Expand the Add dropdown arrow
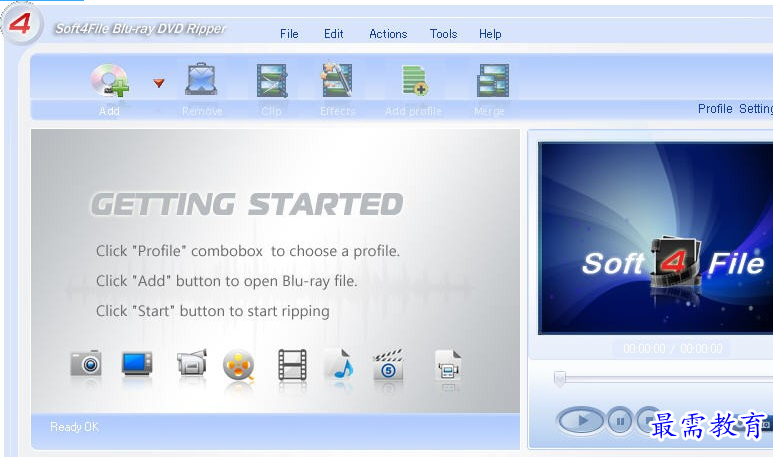Screen dimensions: 773x457 click(x=159, y=83)
